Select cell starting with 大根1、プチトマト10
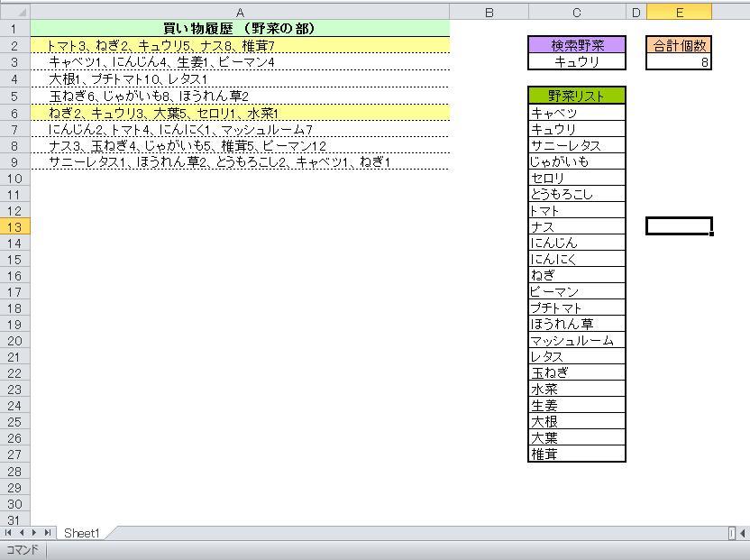Screen dimensions: 750x560 (x=240, y=79)
